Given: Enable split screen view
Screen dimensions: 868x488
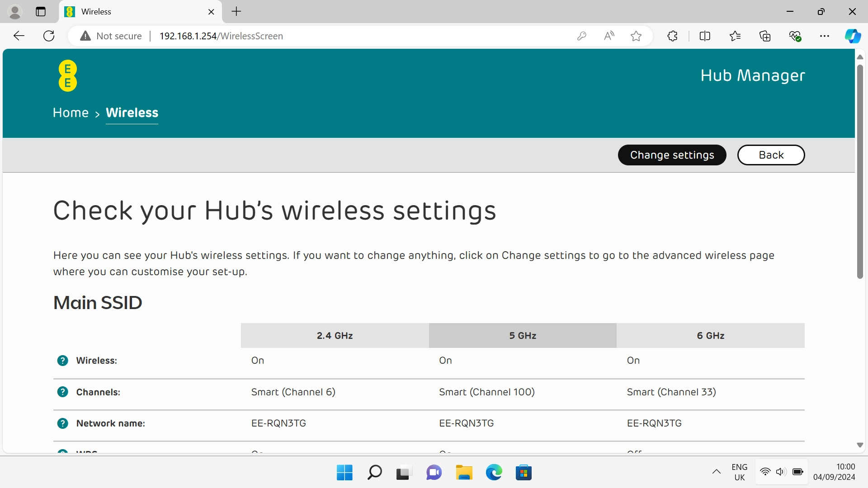Looking at the screenshot, I should [705, 36].
